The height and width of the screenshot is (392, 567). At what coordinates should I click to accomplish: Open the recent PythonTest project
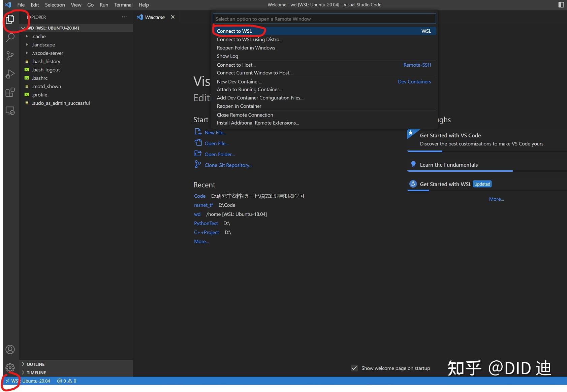click(206, 223)
